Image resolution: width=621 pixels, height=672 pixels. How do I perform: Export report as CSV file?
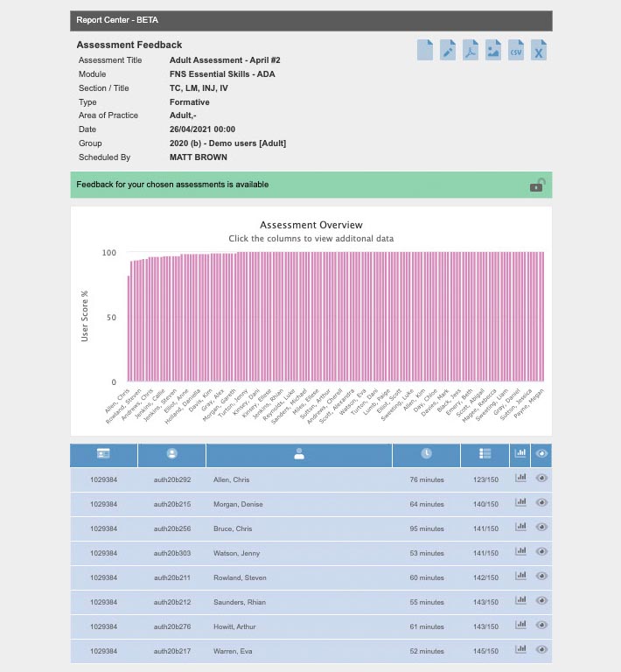pos(516,50)
